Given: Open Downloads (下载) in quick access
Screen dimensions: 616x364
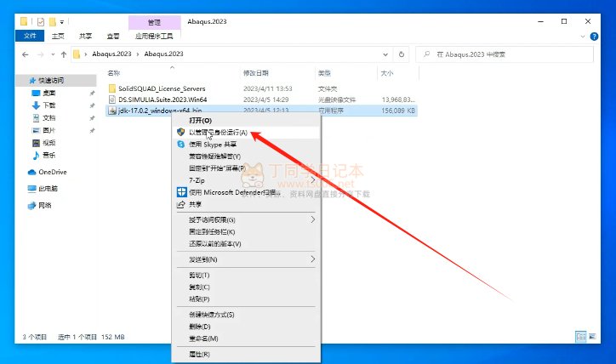Looking at the screenshot, I should tap(49, 105).
